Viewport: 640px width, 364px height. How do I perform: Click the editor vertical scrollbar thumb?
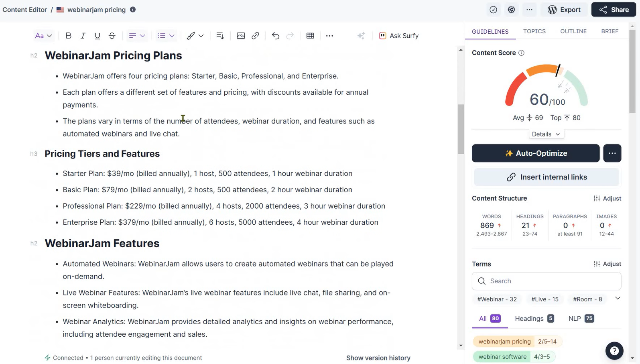pos(461,128)
